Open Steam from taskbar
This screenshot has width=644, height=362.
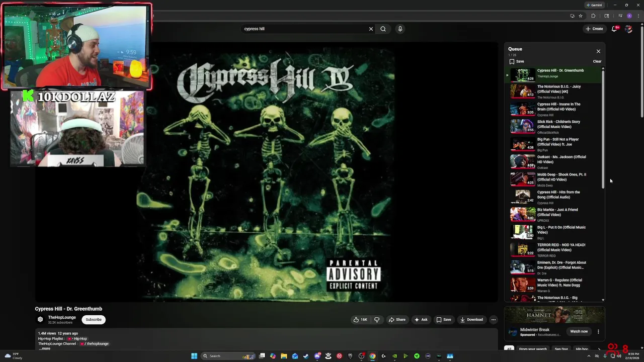(306, 356)
